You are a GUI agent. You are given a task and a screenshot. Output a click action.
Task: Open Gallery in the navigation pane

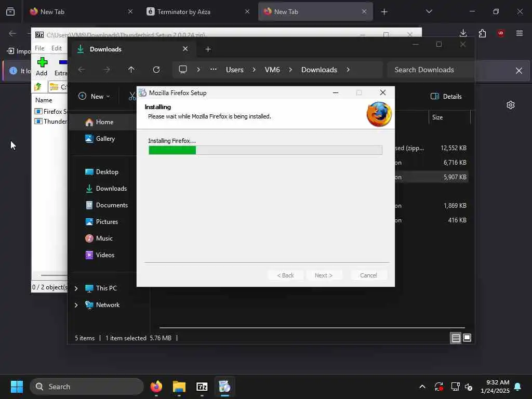pyautogui.click(x=100, y=139)
